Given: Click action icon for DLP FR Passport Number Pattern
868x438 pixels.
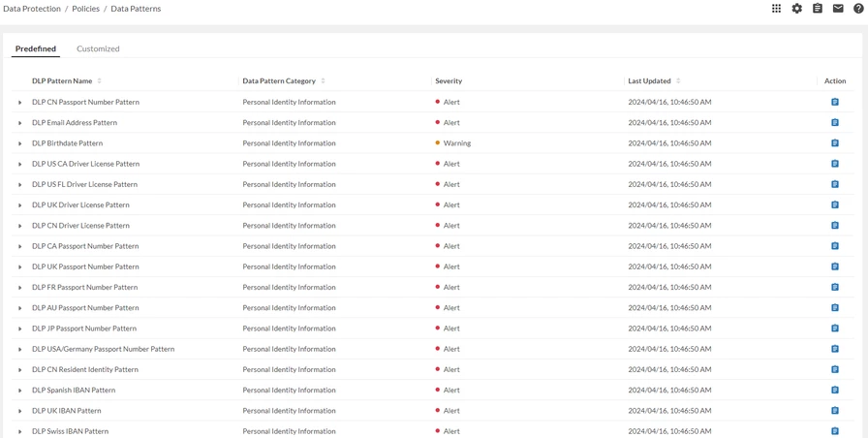Looking at the screenshot, I should [835, 287].
